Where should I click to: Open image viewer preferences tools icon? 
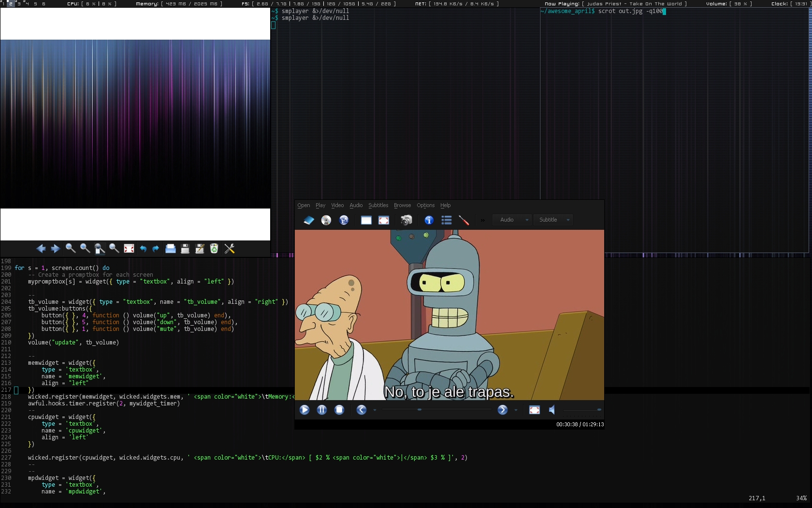pyautogui.click(x=230, y=249)
